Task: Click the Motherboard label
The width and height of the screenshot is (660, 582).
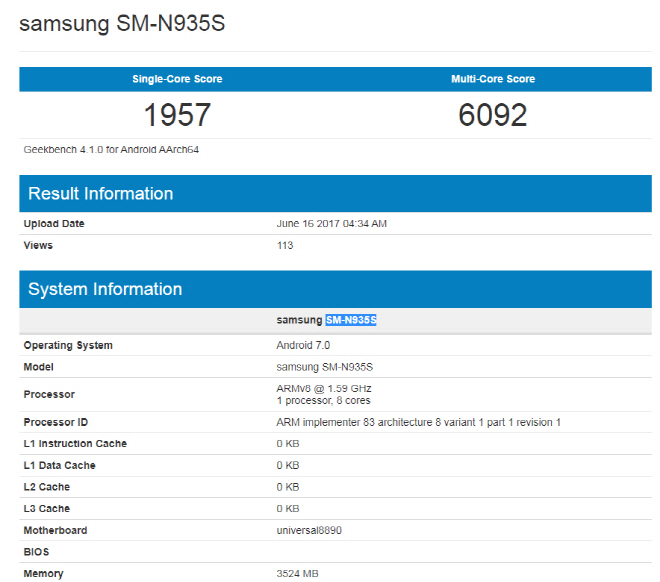Action: [x=56, y=530]
